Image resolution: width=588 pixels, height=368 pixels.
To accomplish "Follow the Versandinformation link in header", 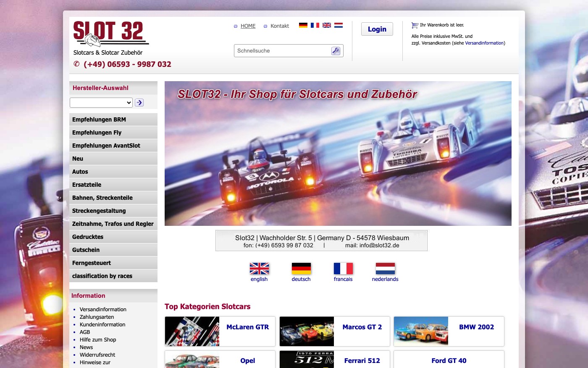I will [x=484, y=43].
